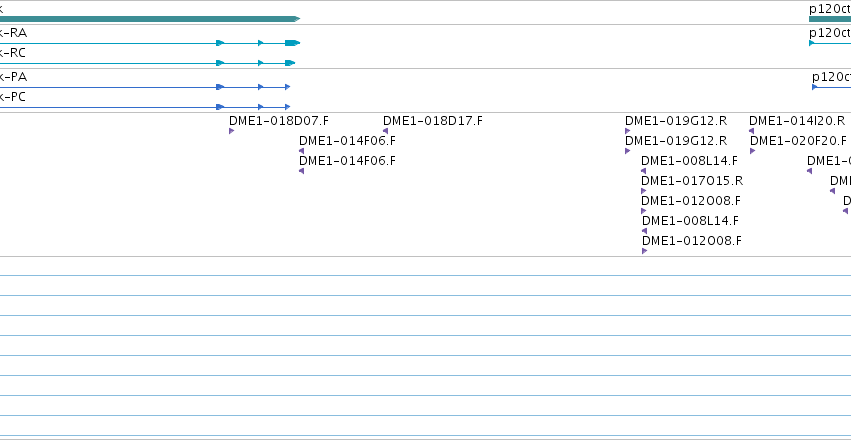Click the DME1-018D07.F BAC end label
The height and width of the screenshot is (440, 851).
279,120
